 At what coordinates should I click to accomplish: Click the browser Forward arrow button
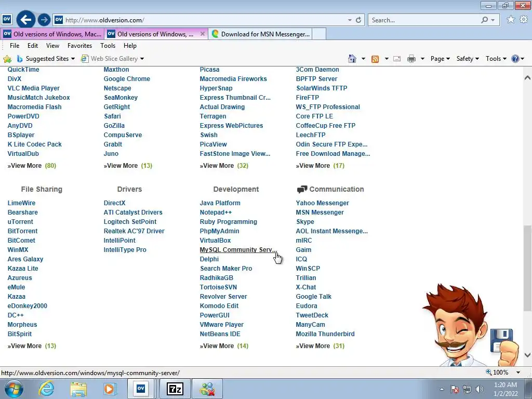pos(44,20)
